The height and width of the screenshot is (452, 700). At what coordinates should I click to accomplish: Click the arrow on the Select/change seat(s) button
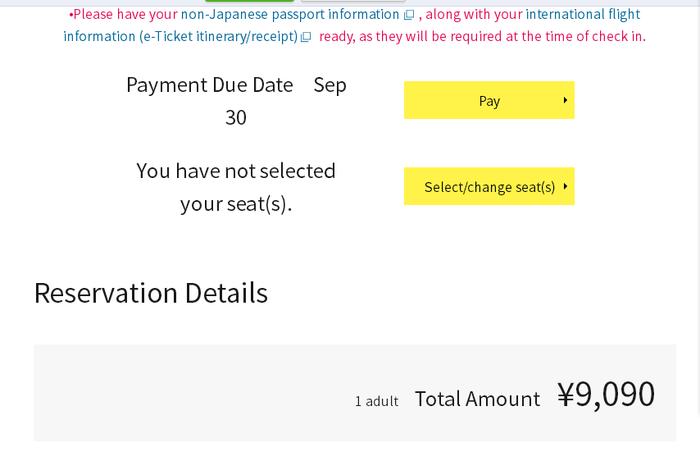565,186
